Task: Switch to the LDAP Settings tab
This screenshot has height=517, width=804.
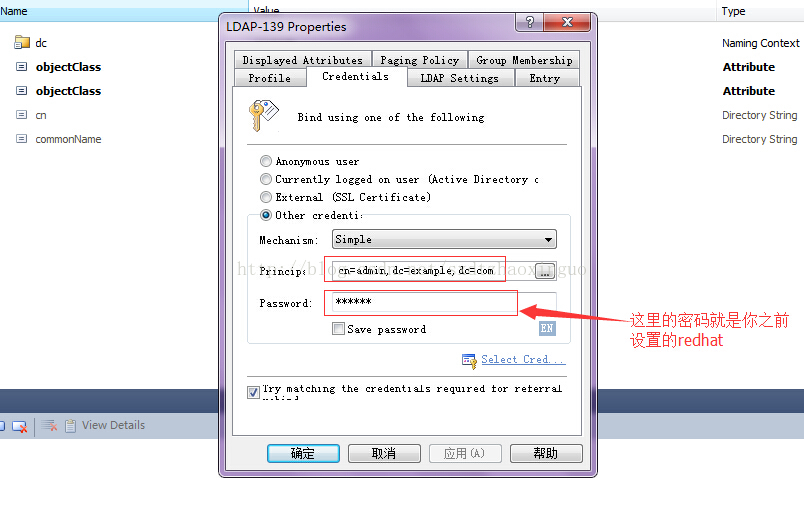Action: coord(460,78)
